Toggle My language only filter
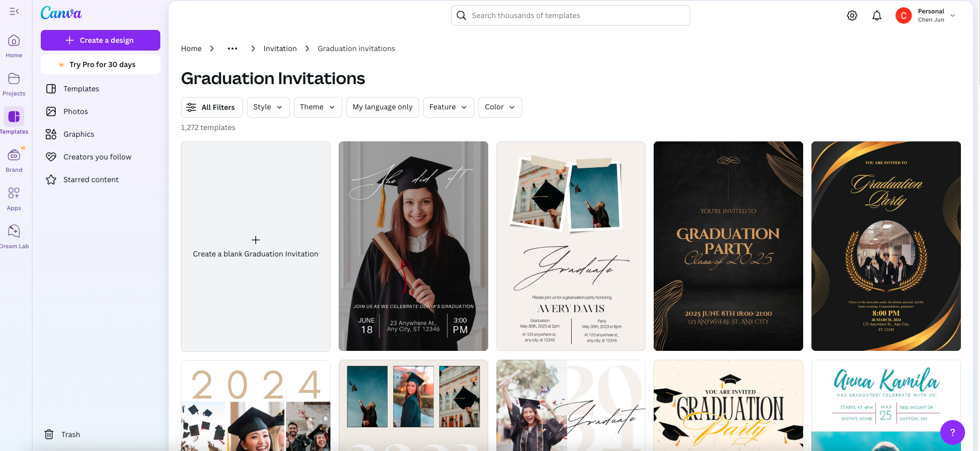 click(x=383, y=107)
